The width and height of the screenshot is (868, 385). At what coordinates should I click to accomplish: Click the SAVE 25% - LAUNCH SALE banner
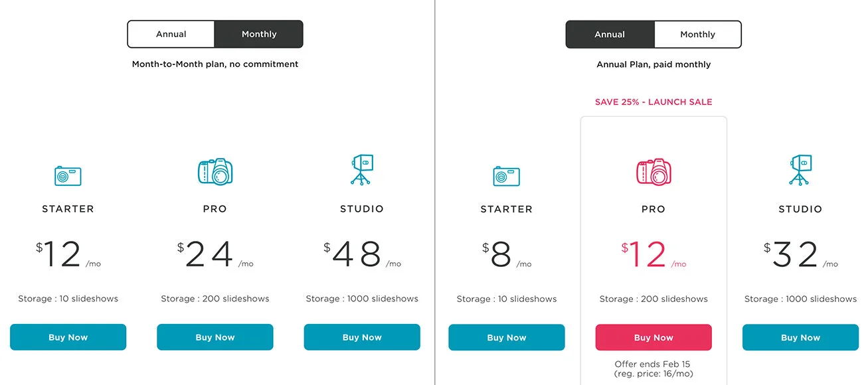click(x=653, y=102)
